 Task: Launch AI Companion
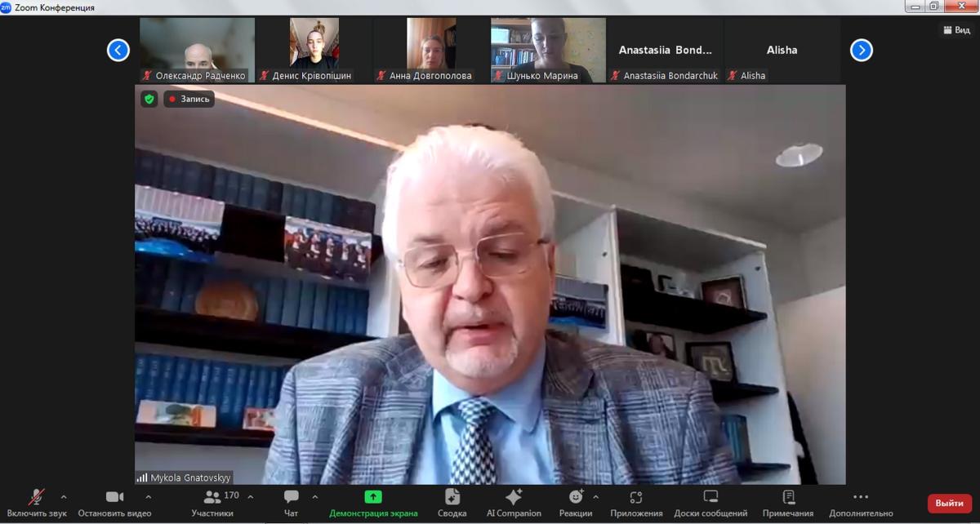[x=514, y=504]
